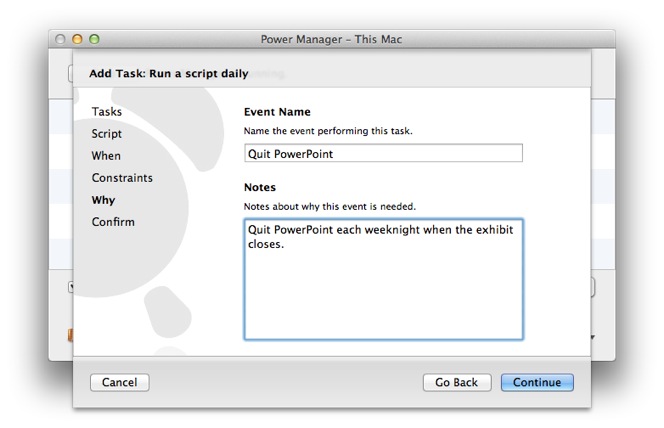Select the Script step in sidebar
664x428 pixels.
(x=107, y=134)
